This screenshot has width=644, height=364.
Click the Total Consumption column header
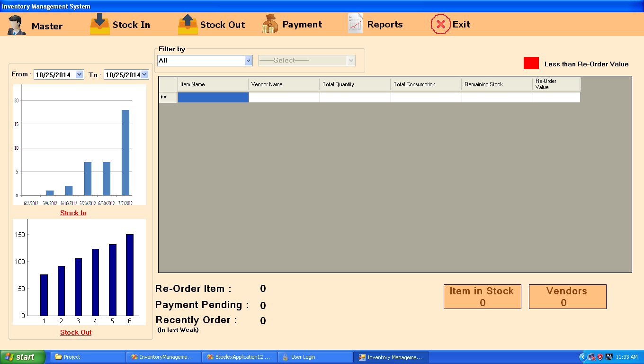426,84
